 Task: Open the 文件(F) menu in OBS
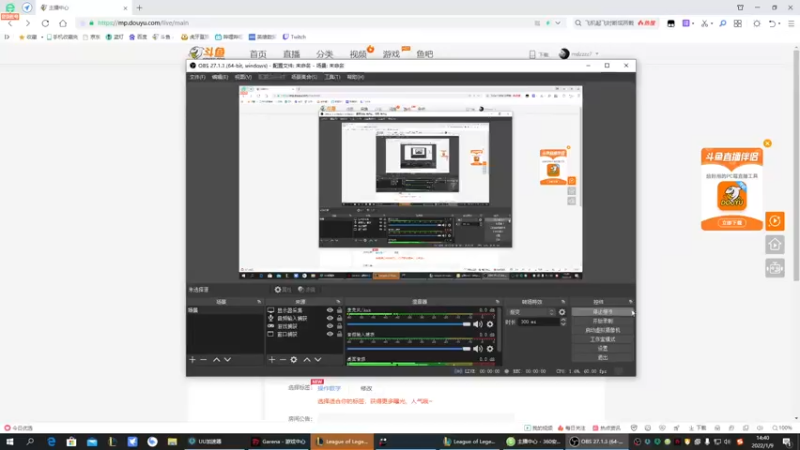[x=197, y=77]
